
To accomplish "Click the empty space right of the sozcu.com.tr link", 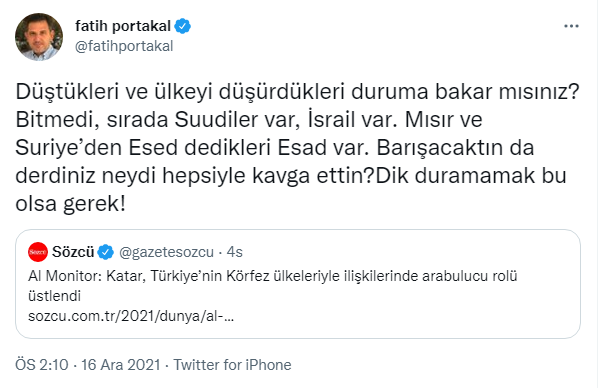I will [404, 316].
